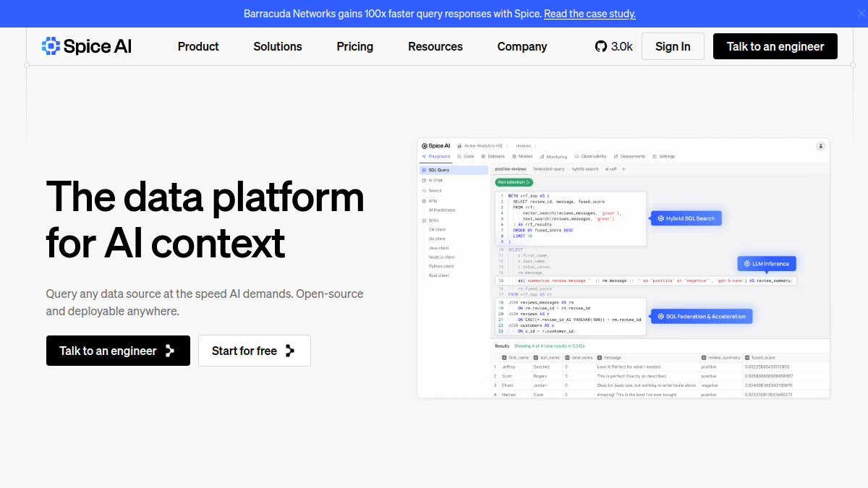Click the SQL Federation & Acceleration callout badge
868x488 pixels.
pos(702,316)
